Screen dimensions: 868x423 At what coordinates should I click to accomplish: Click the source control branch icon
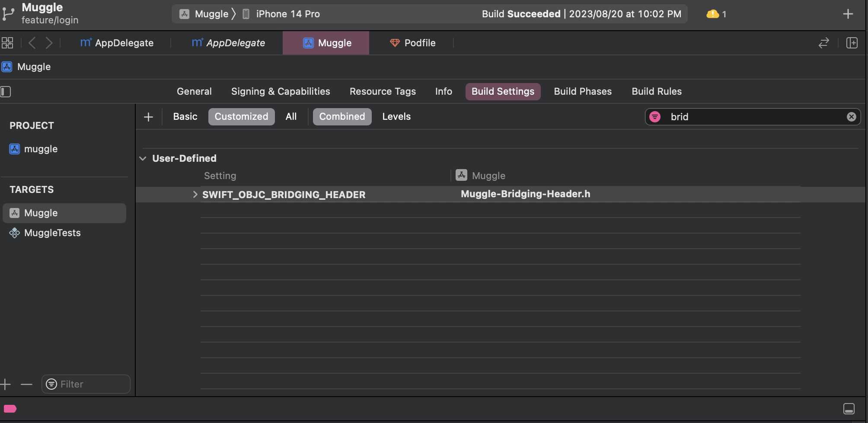8,14
